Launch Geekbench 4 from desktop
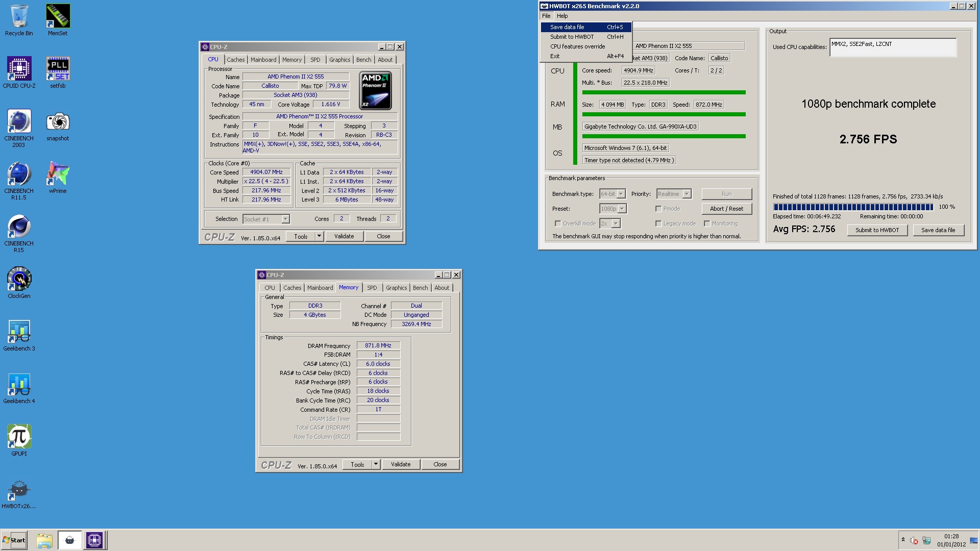Screen dimensions: 980x551 pyautogui.click(x=19, y=388)
